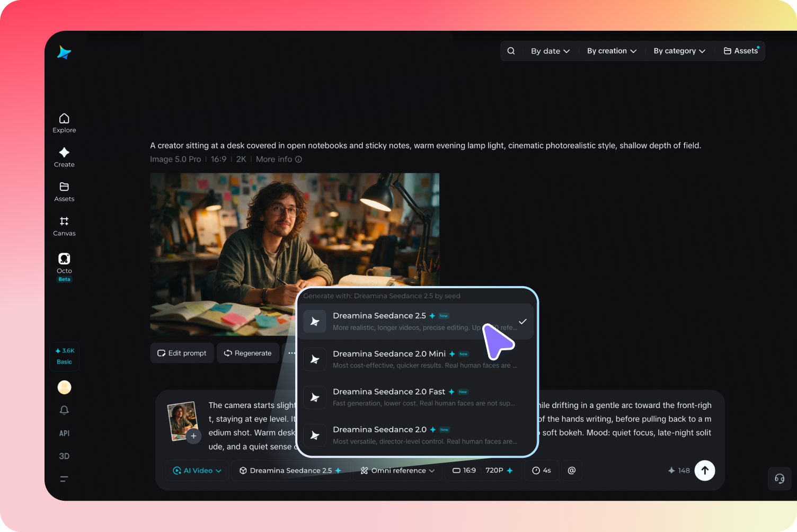
Task: Click the Seedance 2.0 Mini model icon
Action: (x=315, y=359)
